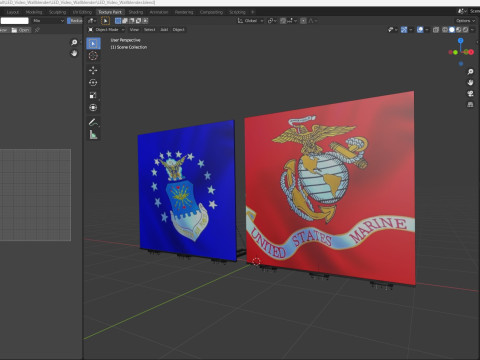Open the View menu in 3D viewport
Screen dimensions: 480x360
click(x=134, y=30)
